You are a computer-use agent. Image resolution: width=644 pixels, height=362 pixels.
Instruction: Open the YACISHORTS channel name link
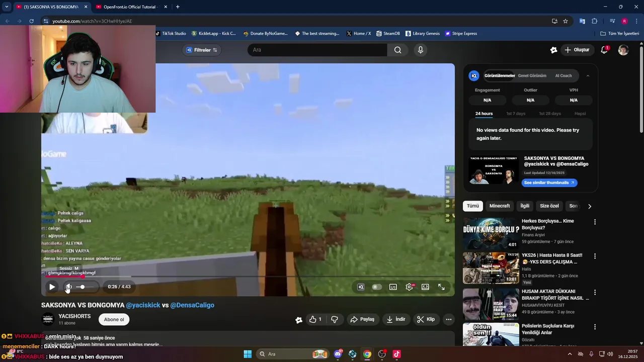click(74, 316)
